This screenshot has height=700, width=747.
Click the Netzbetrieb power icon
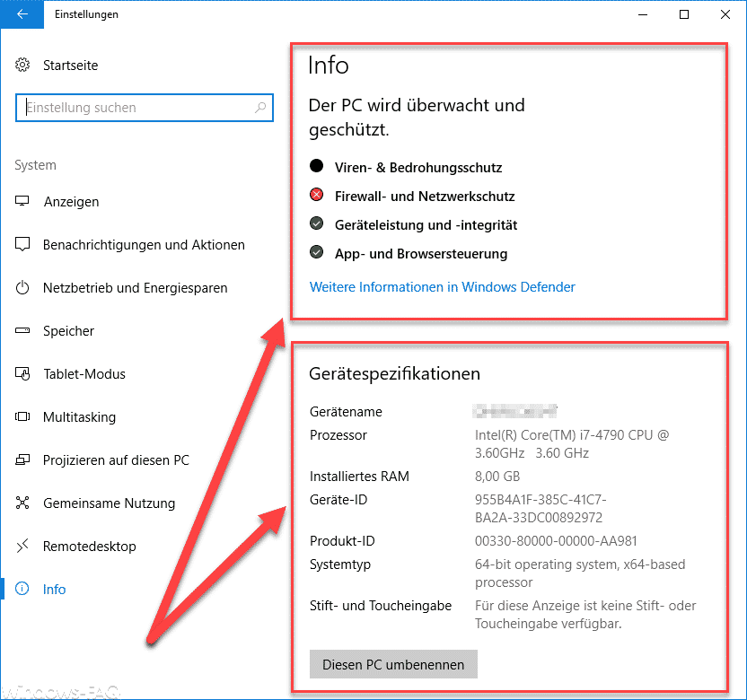(23, 288)
